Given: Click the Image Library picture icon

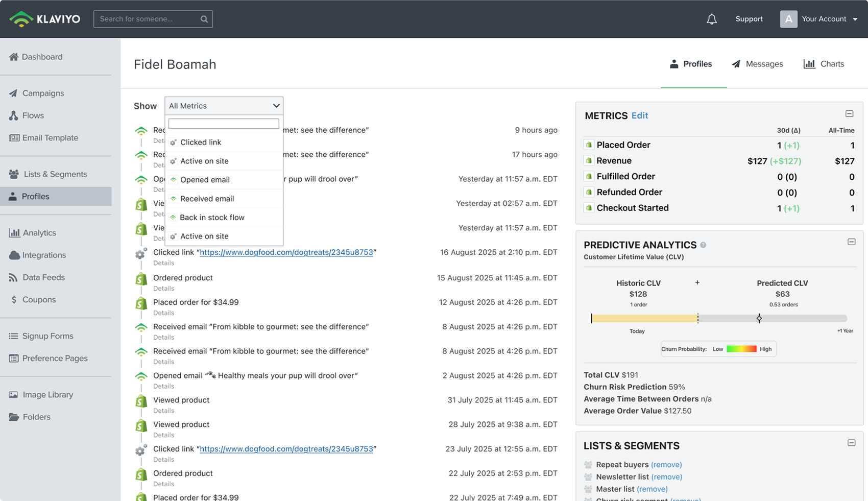Looking at the screenshot, I should [13, 395].
